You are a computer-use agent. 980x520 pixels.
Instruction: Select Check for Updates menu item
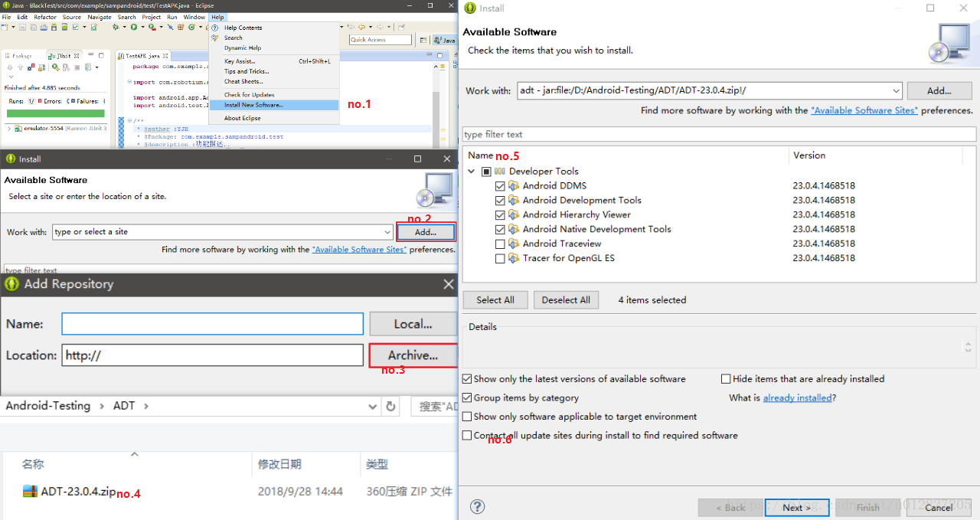pyautogui.click(x=249, y=95)
